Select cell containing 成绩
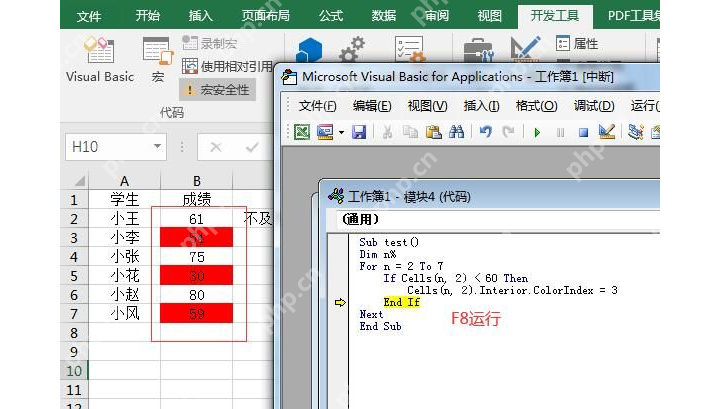Screen dimensions: 720x409 tap(197, 200)
